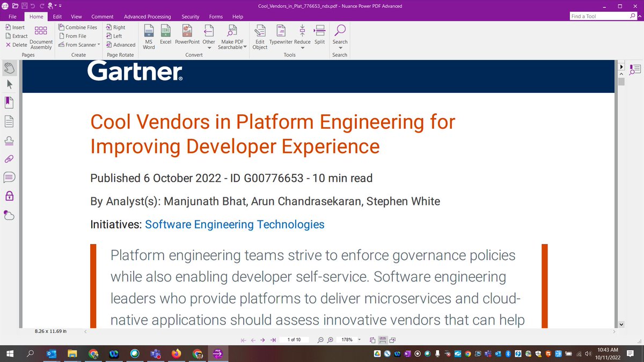644x362 pixels.
Task: Open Firefox from the taskbar
Action: click(177, 354)
